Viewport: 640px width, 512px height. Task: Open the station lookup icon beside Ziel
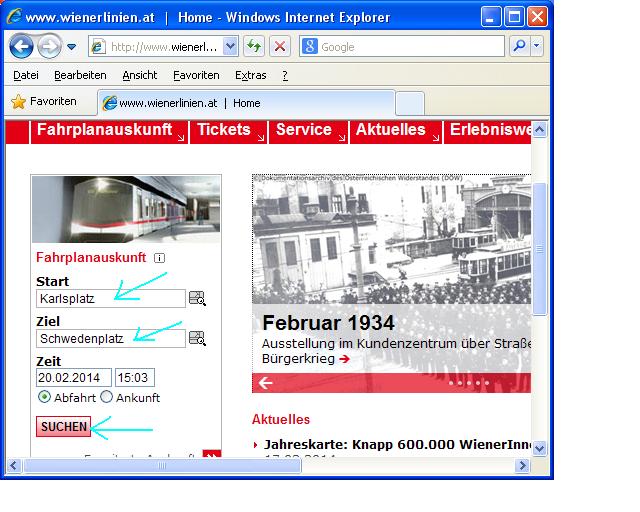[x=198, y=338]
